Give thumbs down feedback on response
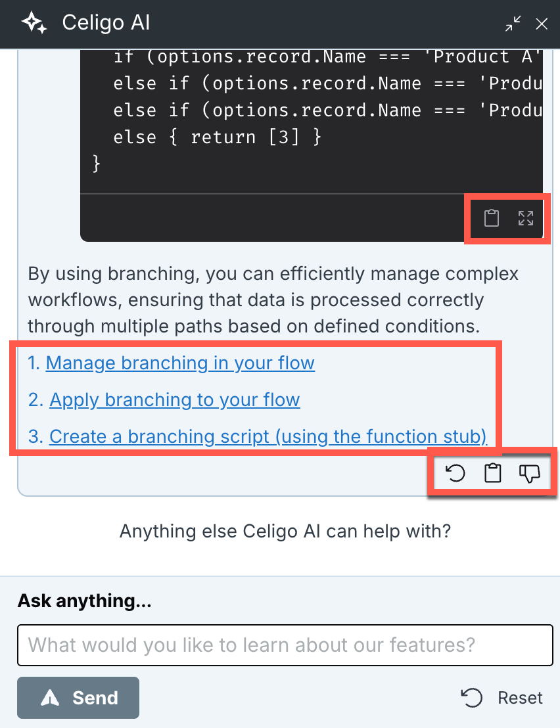The width and height of the screenshot is (560, 728). pos(529,474)
